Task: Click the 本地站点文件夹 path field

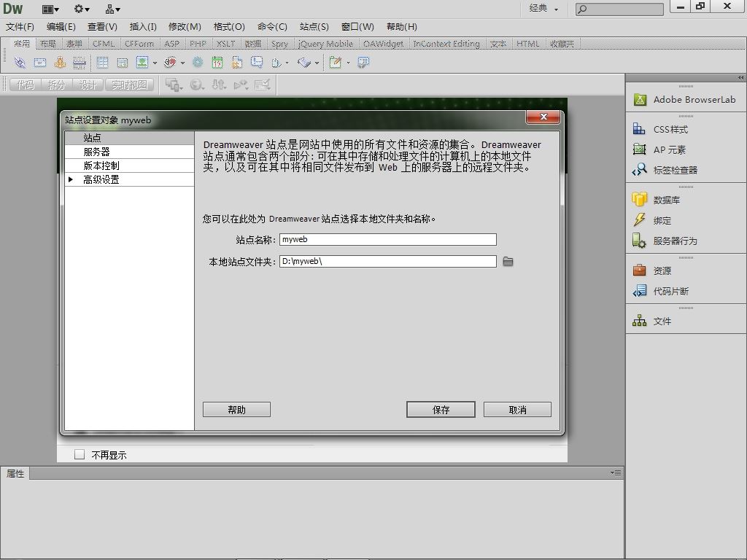Action: [388, 262]
